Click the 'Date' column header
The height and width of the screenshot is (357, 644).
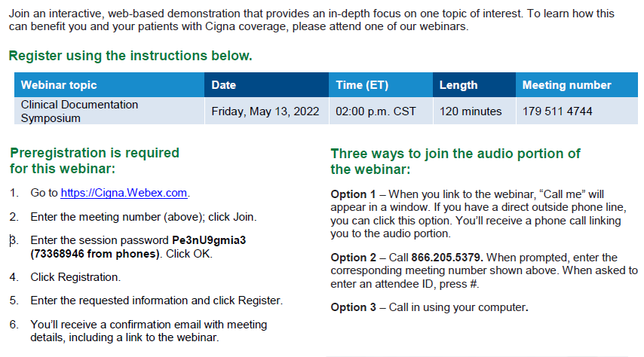tap(224, 85)
